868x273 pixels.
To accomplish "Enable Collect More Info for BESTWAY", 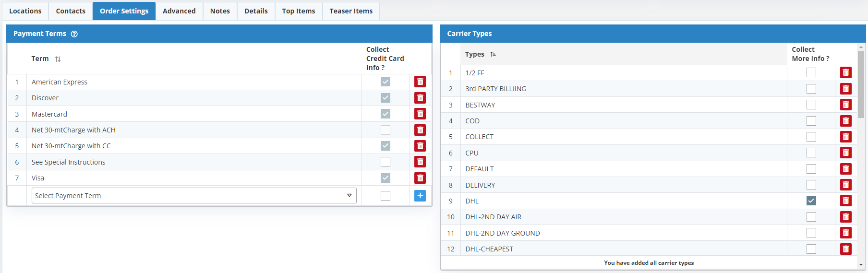I will pyautogui.click(x=811, y=105).
